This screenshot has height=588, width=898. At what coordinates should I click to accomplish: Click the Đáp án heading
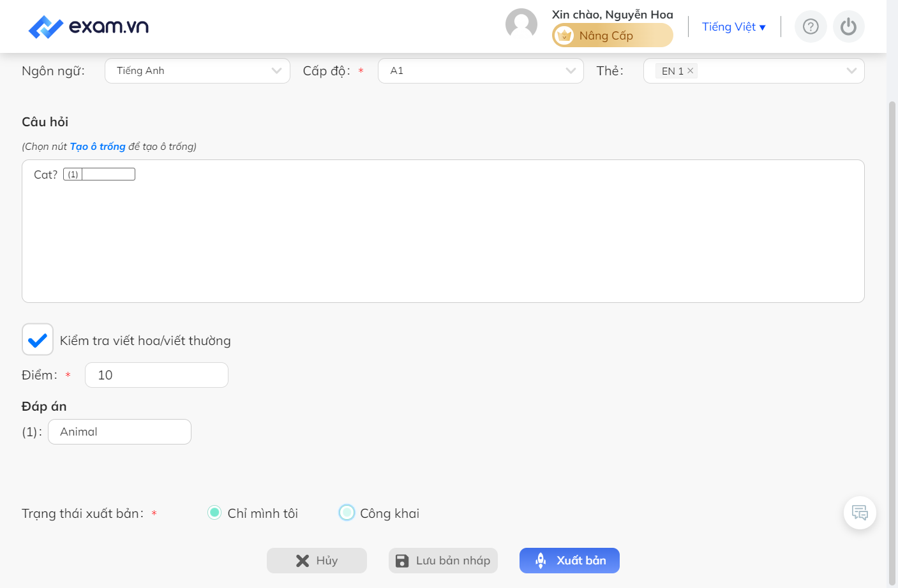point(44,406)
